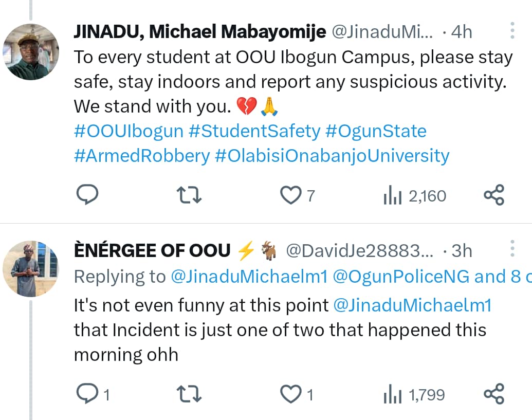The width and height of the screenshot is (532, 420).
Task: Like ÈNÉRGEE OF OOU's reply
Action: pos(290,394)
